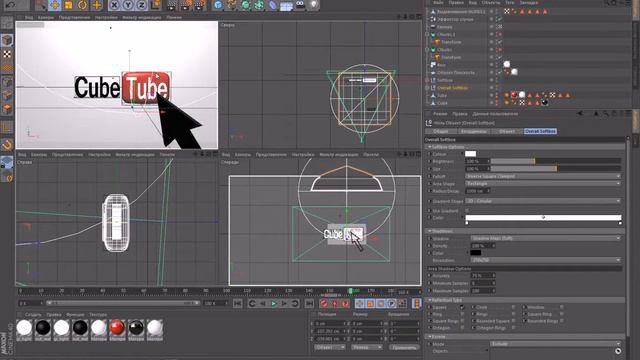Enable the Window reflection type
The image size is (640, 360).
(x=562, y=307)
